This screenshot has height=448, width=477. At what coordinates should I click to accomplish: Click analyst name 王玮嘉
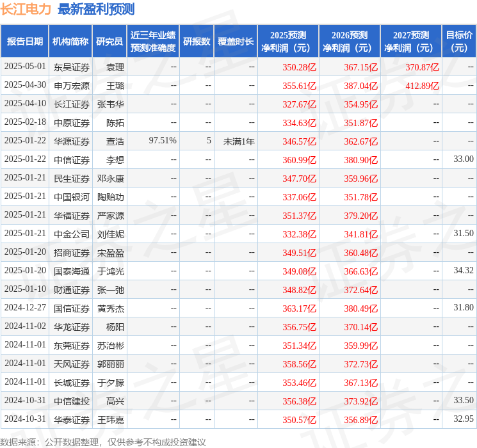point(110,420)
